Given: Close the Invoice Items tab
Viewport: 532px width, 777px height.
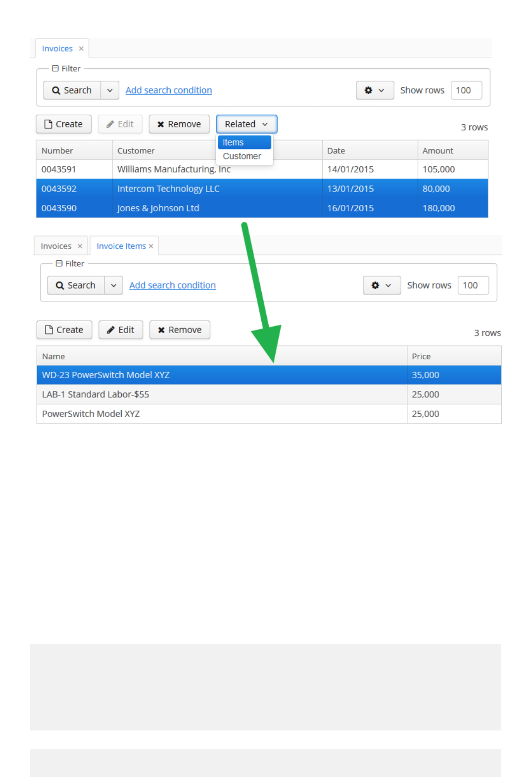Looking at the screenshot, I should point(151,246).
